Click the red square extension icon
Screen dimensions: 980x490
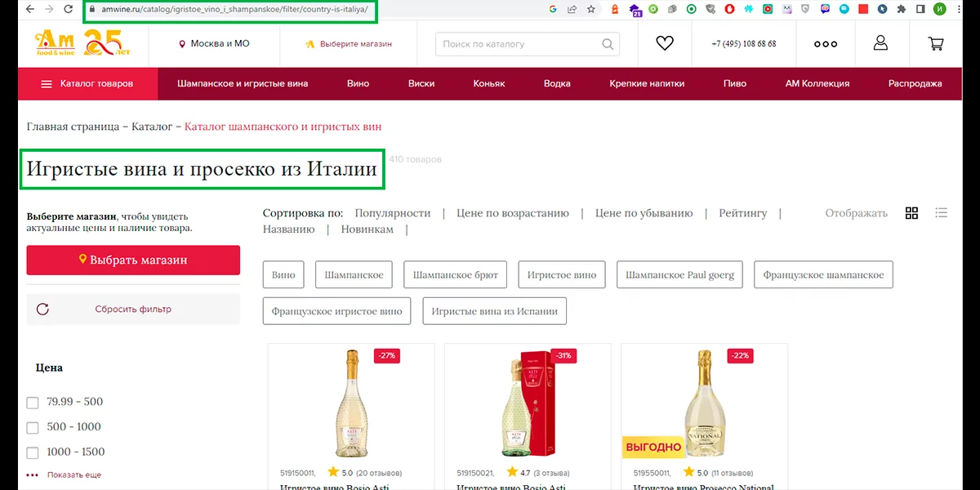[863, 9]
